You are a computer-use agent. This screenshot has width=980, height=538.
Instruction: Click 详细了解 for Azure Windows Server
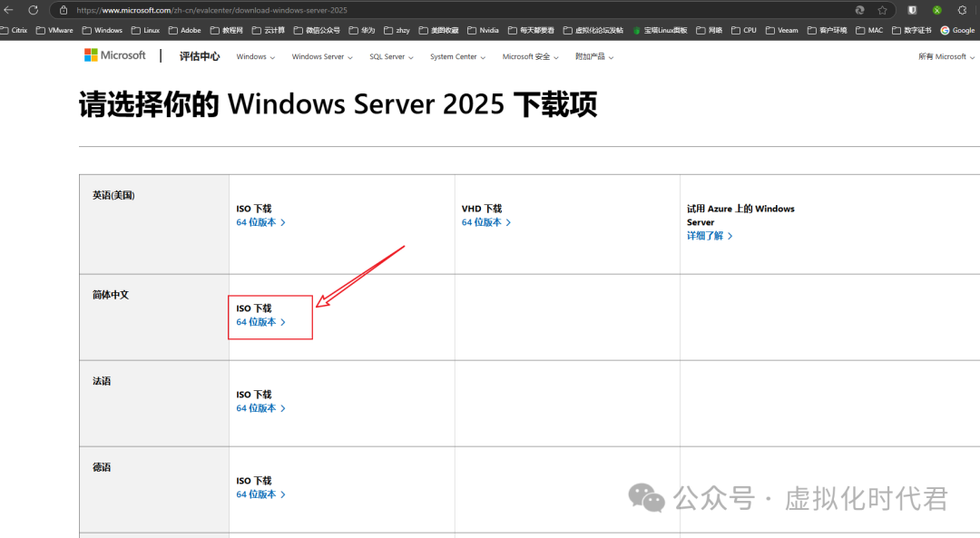[710, 236]
